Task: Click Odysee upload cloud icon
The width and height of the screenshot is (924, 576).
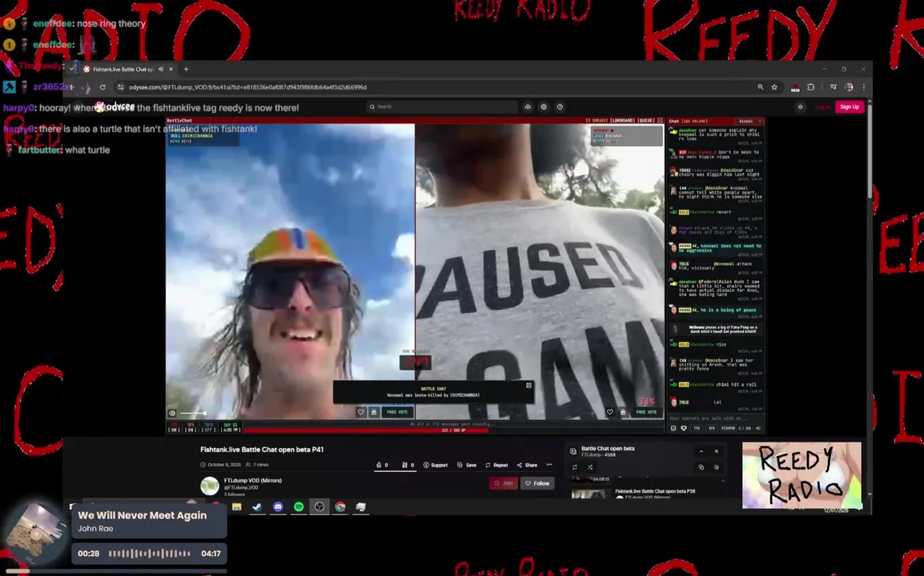Action: (x=528, y=106)
